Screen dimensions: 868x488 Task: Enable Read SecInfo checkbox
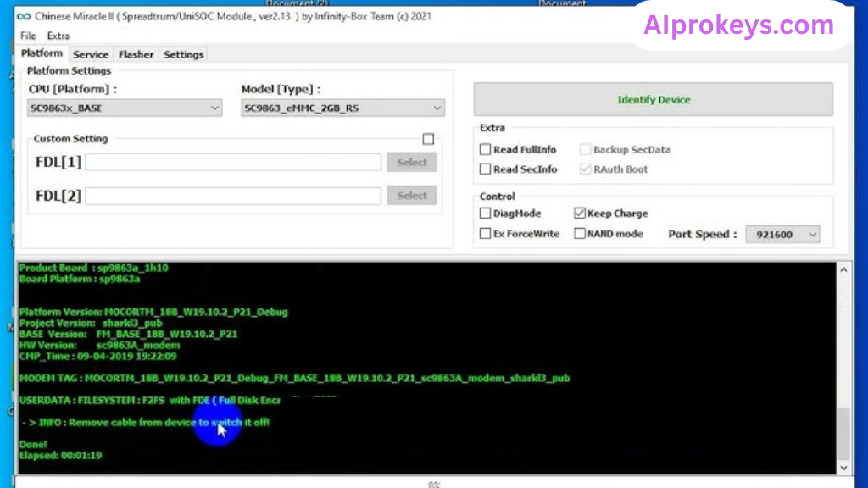(485, 169)
